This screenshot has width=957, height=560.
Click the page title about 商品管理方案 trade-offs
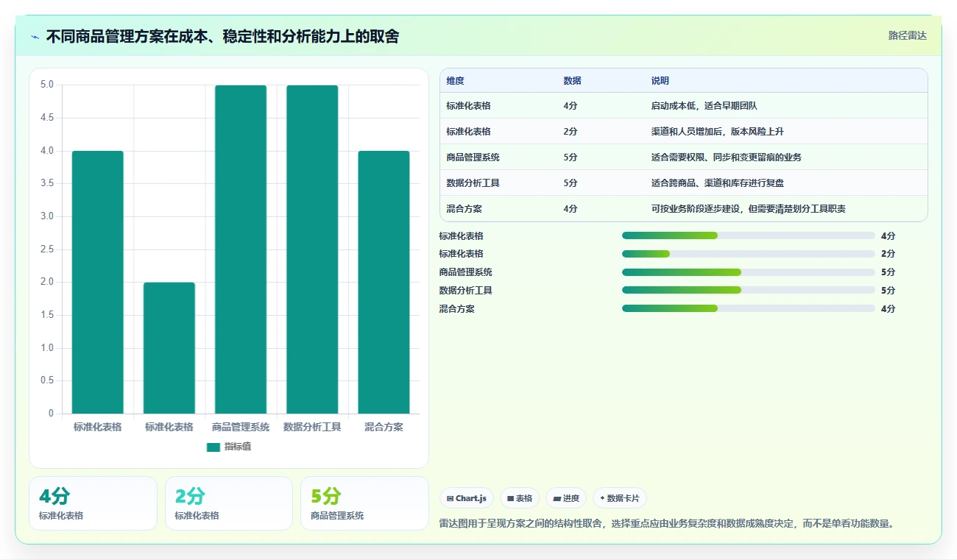tap(222, 36)
